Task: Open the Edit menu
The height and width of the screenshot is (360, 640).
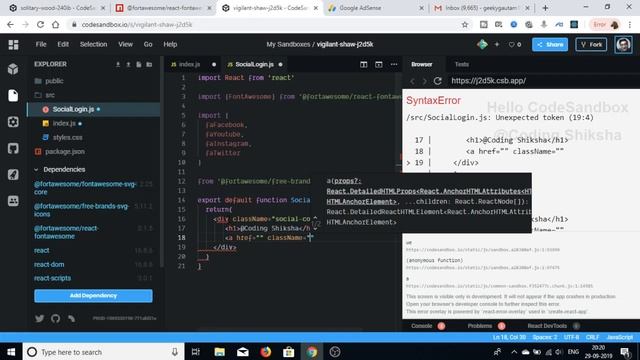Action: point(63,44)
